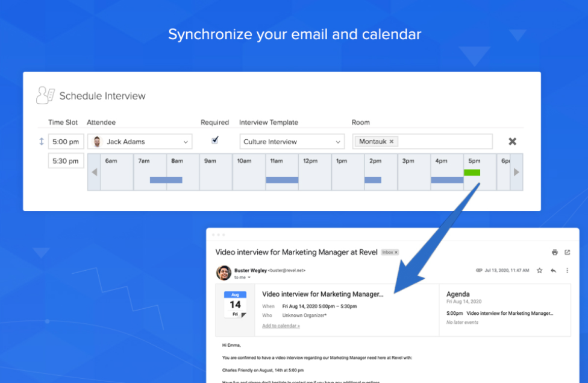Click the Add to calendar link
Screen dimensions: 588x383
tap(281, 326)
